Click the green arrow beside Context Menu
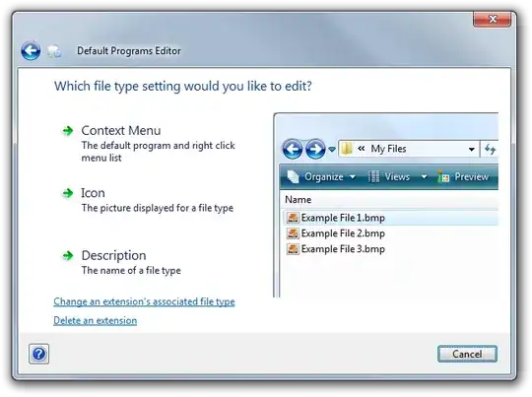Image resolution: width=532 pixels, height=397 pixels. point(68,131)
